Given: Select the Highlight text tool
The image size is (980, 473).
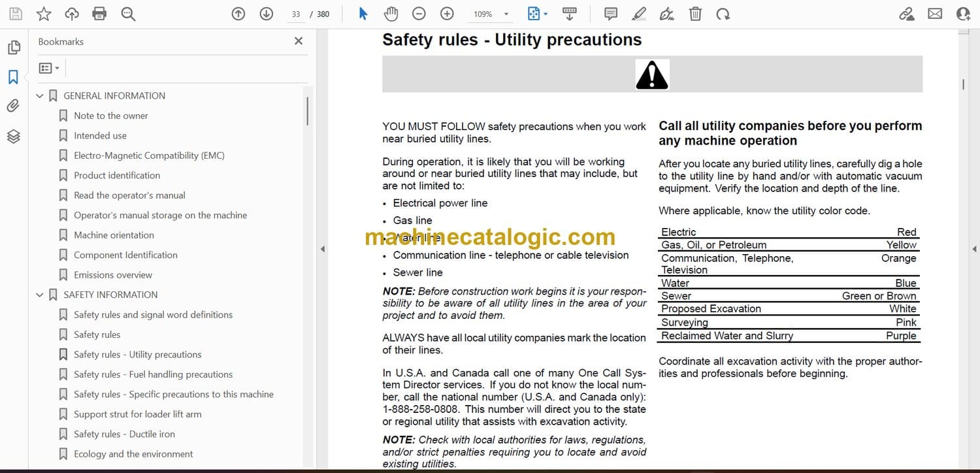Looking at the screenshot, I should coord(639,14).
